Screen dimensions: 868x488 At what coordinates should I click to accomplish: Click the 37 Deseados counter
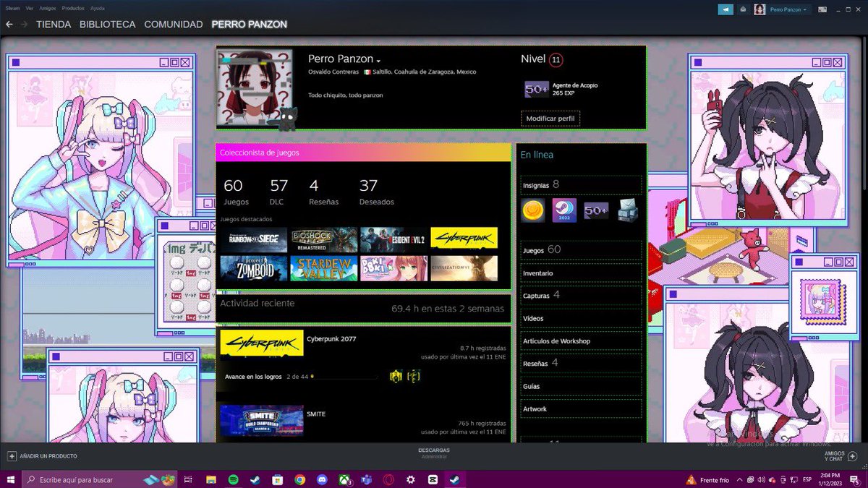(377, 192)
